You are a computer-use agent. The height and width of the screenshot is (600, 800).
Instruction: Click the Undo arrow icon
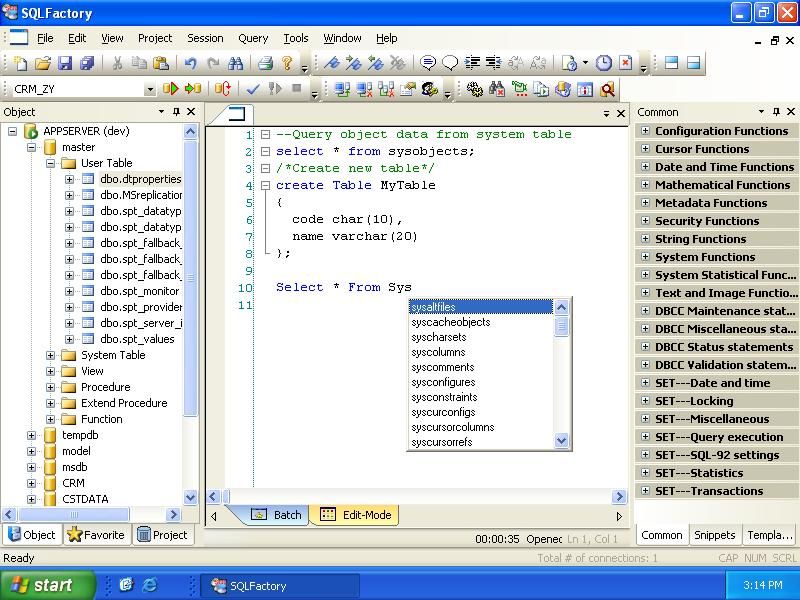click(190, 63)
